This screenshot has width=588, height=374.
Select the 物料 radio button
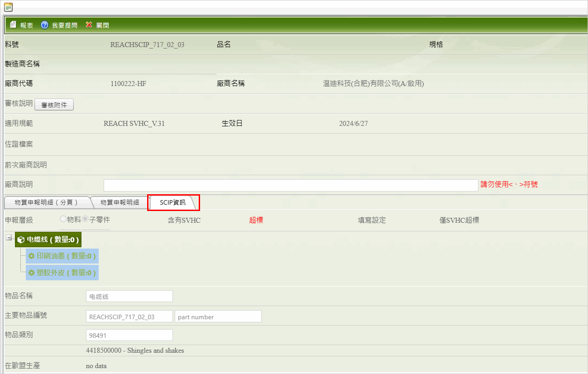pyautogui.click(x=63, y=220)
